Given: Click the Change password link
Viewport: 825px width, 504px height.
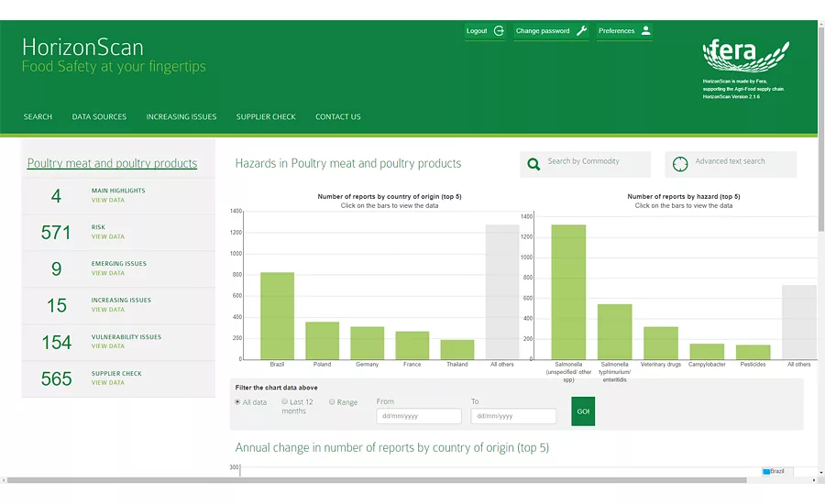Looking at the screenshot, I should tap(543, 31).
